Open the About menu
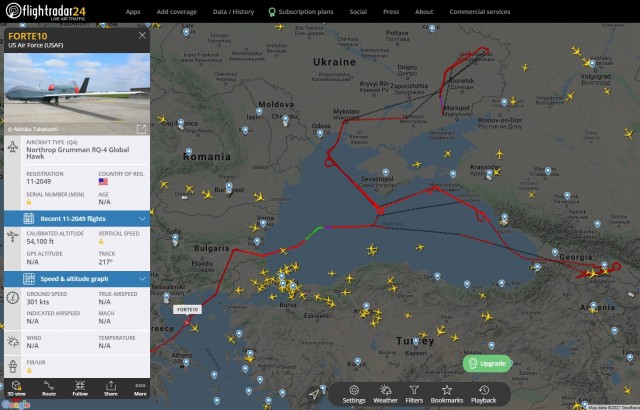The image size is (640, 410). pyautogui.click(x=424, y=12)
